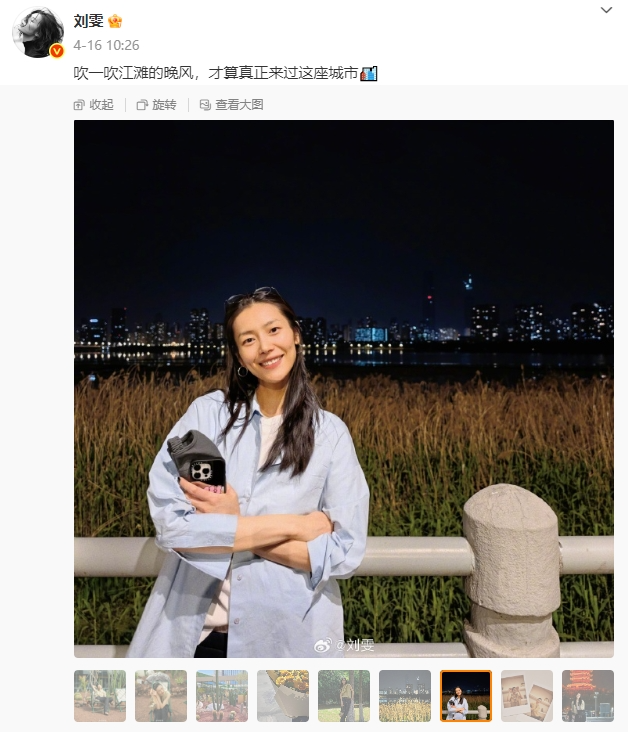Viewport: 628px width, 732px height.
Task: Select the sixth thumbnail of night skyline
Action: coord(405,696)
